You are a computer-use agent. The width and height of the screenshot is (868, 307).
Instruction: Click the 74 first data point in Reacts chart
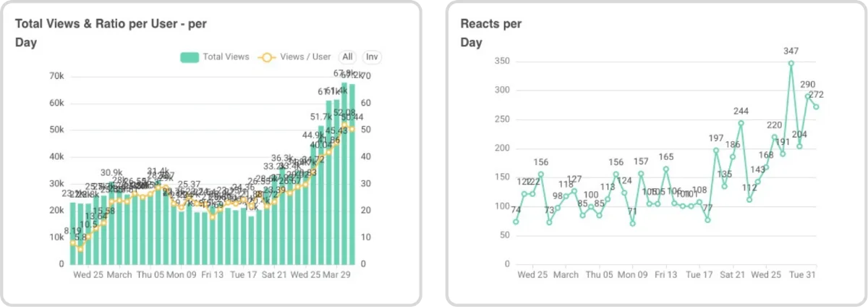tap(516, 222)
